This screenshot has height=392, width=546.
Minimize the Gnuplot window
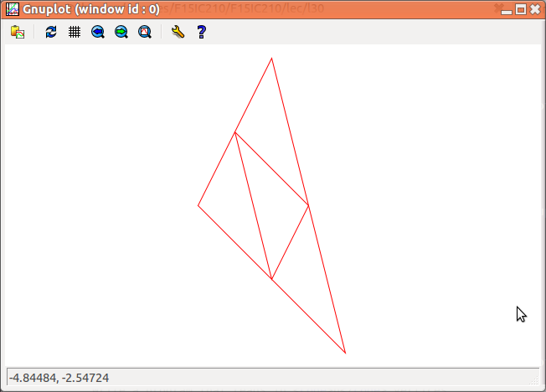coord(505,9)
